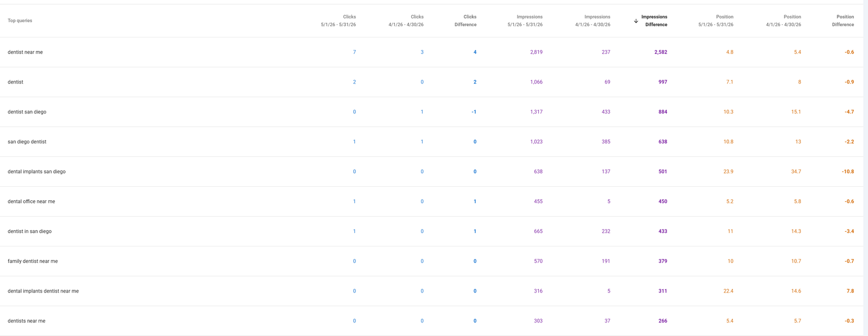Click the -1 clicks difference value

474,112
